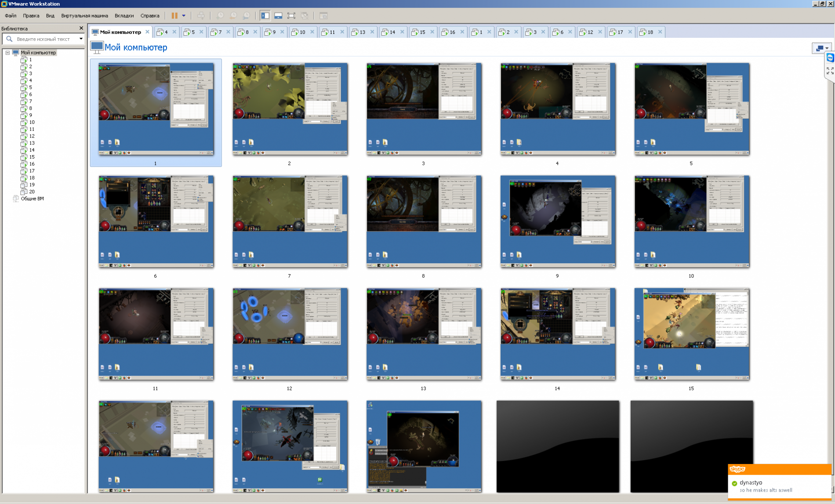
Task: Open the Вид menu
Action: tap(50, 15)
